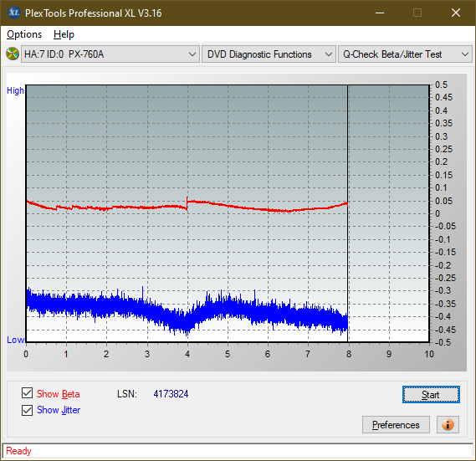The image size is (476, 461).
Task: Click the disc drive icon
Action: pyautogui.click(x=13, y=54)
